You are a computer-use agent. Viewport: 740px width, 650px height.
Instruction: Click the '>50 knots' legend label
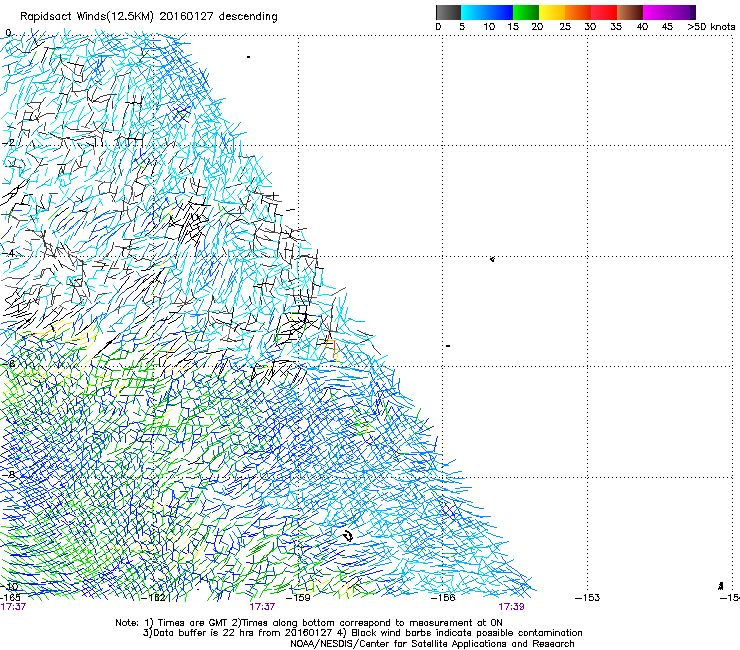[x=711, y=27]
